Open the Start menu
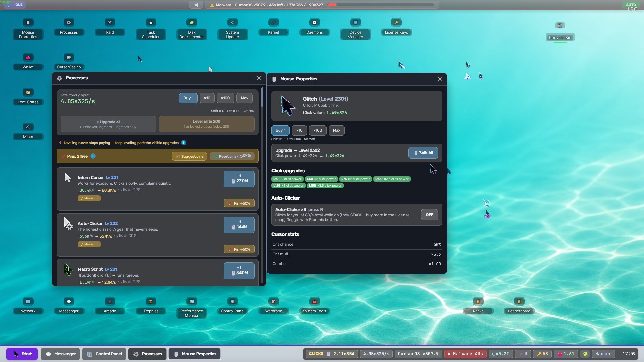 click(x=22, y=354)
